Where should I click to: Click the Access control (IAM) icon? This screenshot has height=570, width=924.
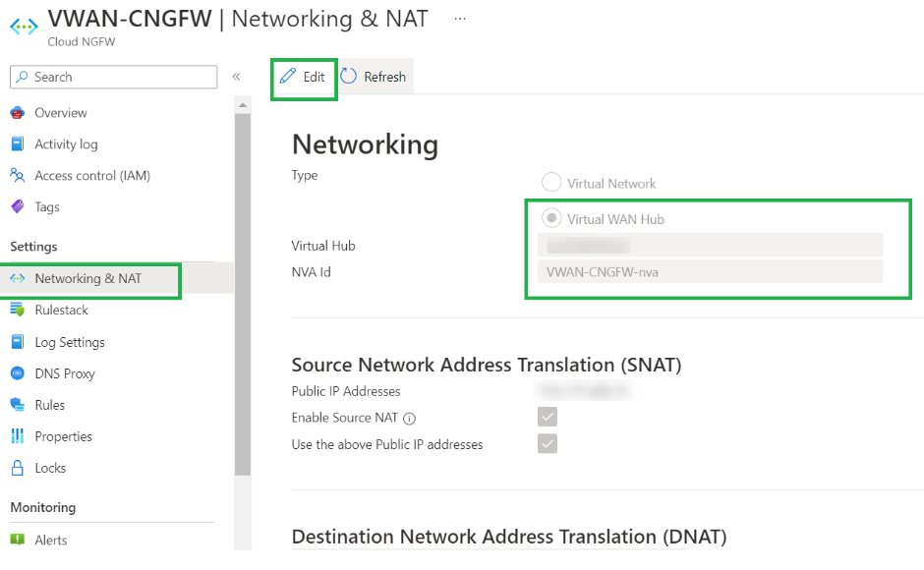(17, 176)
